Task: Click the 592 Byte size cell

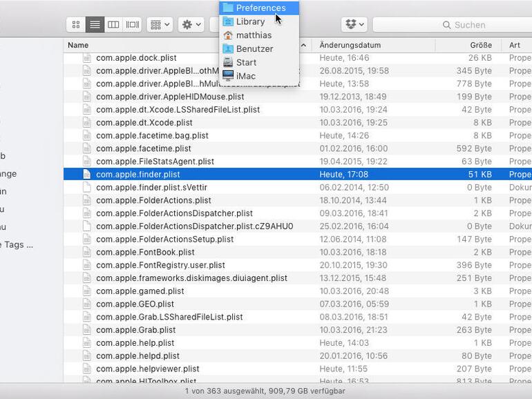Action: (x=474, y=148)
